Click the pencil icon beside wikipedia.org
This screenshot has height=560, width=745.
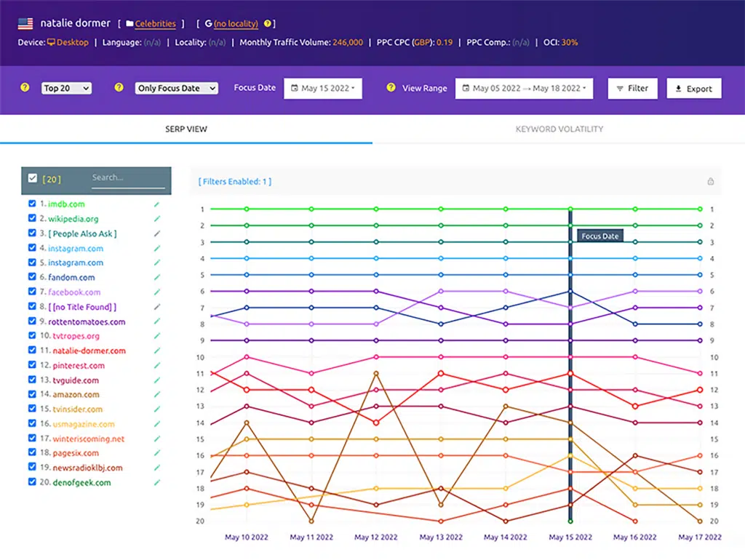point(156,219)
